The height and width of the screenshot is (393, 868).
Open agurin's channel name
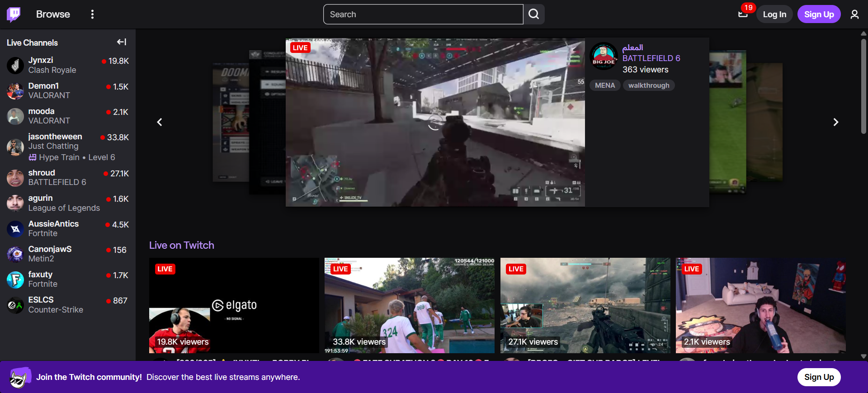coord(40,198)
